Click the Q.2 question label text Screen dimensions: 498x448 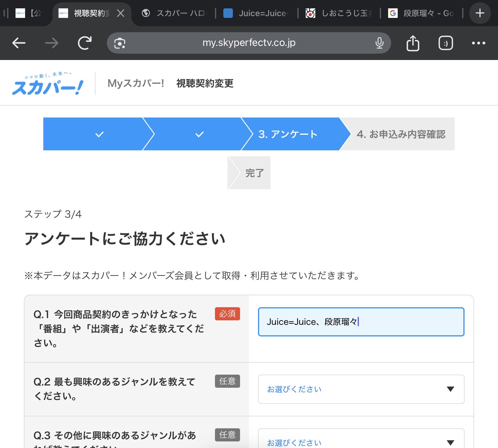[x=114, y=389]
